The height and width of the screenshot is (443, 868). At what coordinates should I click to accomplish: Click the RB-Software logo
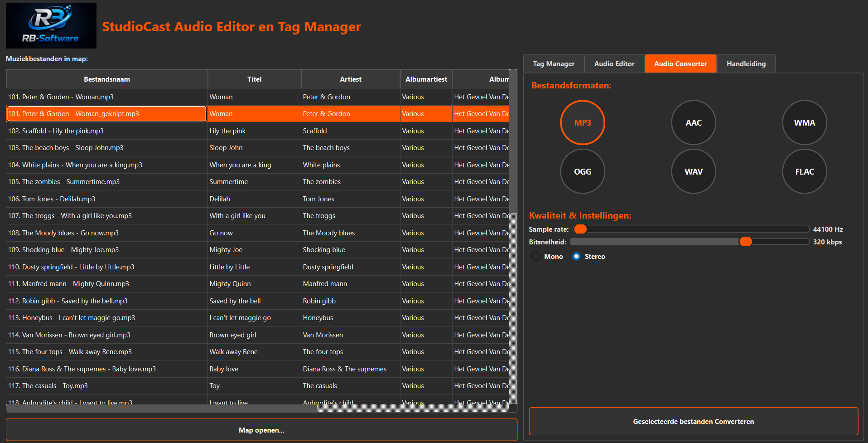pyautogui.click(x=51, y=26)
